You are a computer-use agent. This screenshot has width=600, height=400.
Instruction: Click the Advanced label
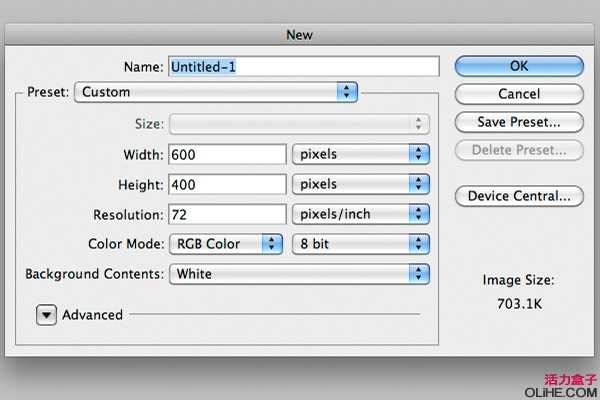(x=92, y=315)
